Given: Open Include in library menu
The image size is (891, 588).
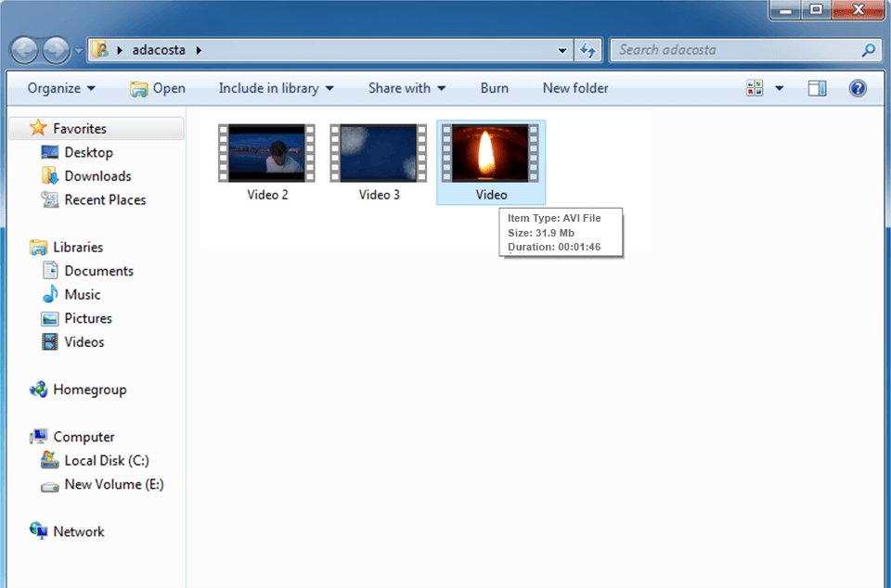Looking at the screenshot, I should (277, 88).
